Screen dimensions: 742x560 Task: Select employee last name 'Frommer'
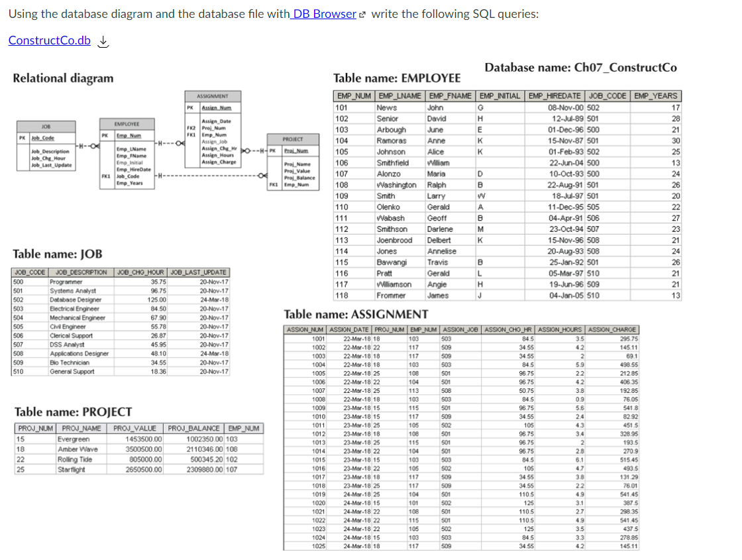click(x=391, y=296)
